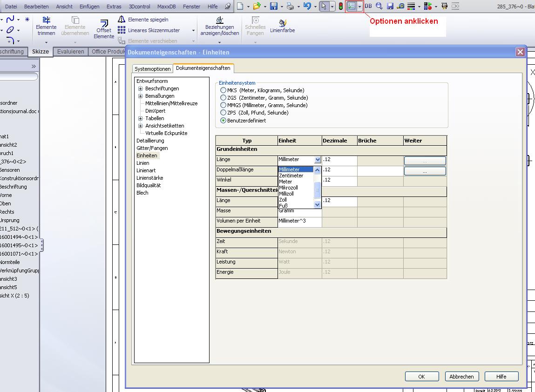
Task: Click the Undo arrow icon
Action: click(x=307, y=6)
